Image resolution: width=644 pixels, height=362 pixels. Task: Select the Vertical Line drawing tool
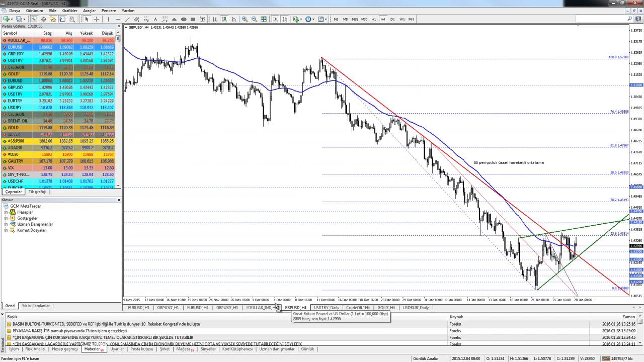(x=108, y=19)
